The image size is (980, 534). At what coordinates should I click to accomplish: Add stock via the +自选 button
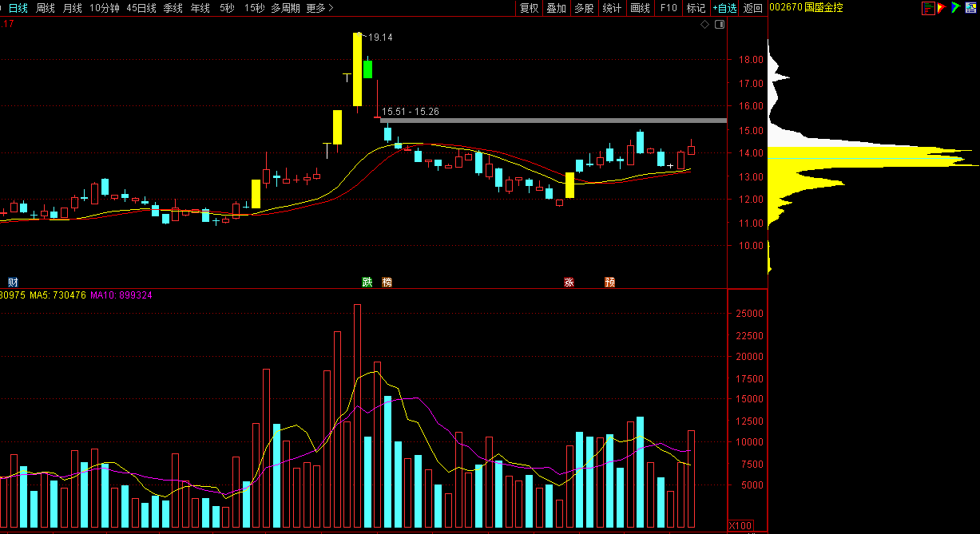724,8
